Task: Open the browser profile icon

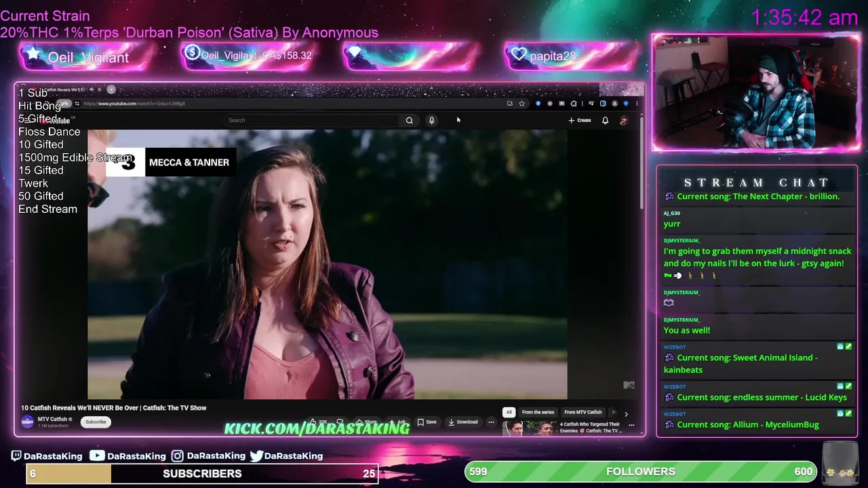Action: pos(614,104)
